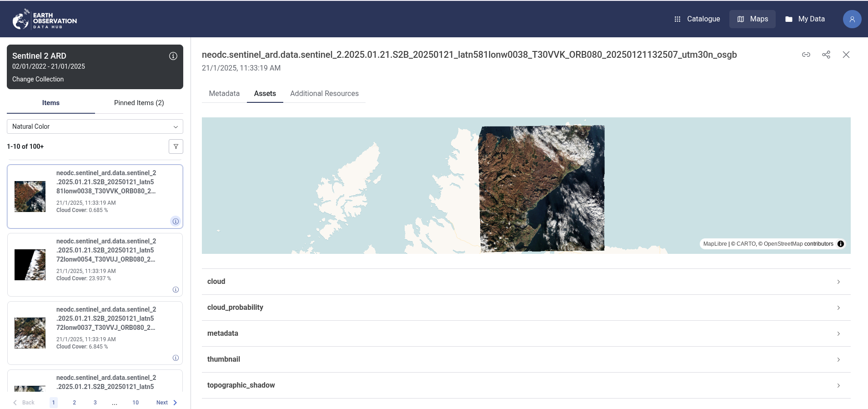Click the Earth Observation Data Hub logo

point(45,20)
